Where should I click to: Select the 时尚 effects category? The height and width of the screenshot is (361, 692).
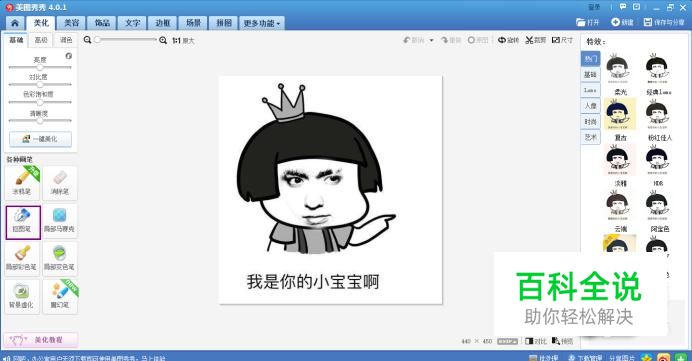pos(590,121)
